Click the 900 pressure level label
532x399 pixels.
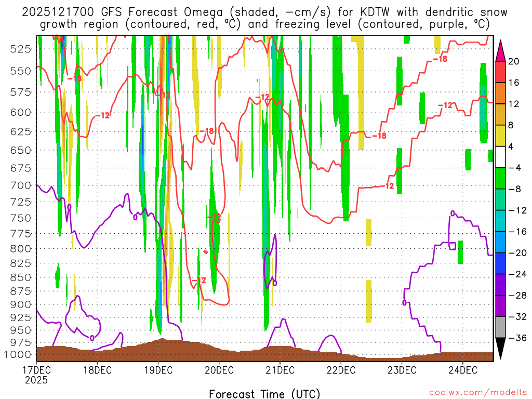coord(20,304)
